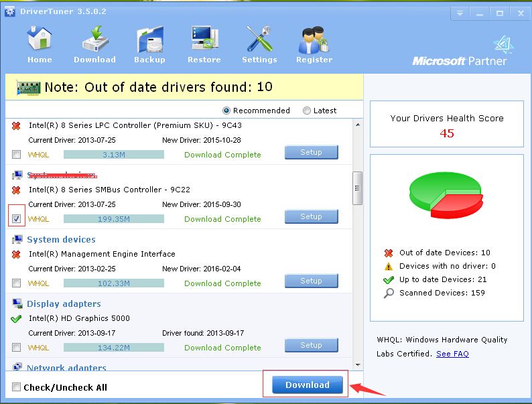Select the Recommended radio option

226,111
